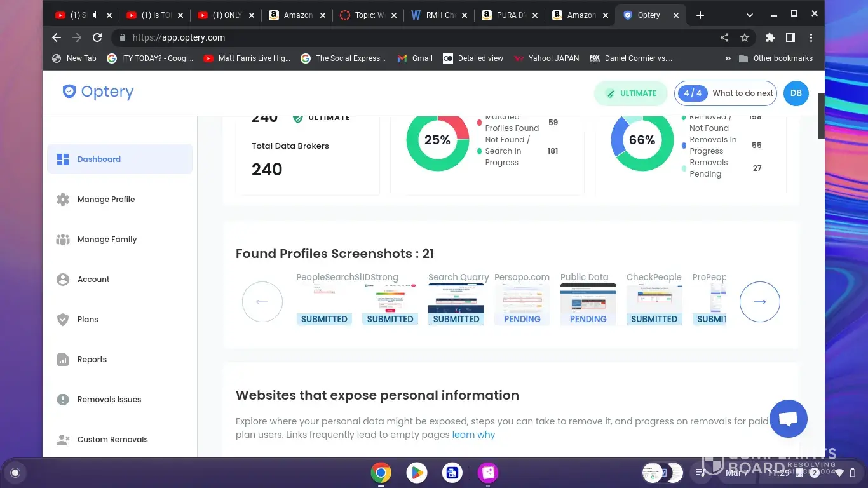Switch to the PURA D Amazon tab
The image size is (868, 488).
pos(510,15)
